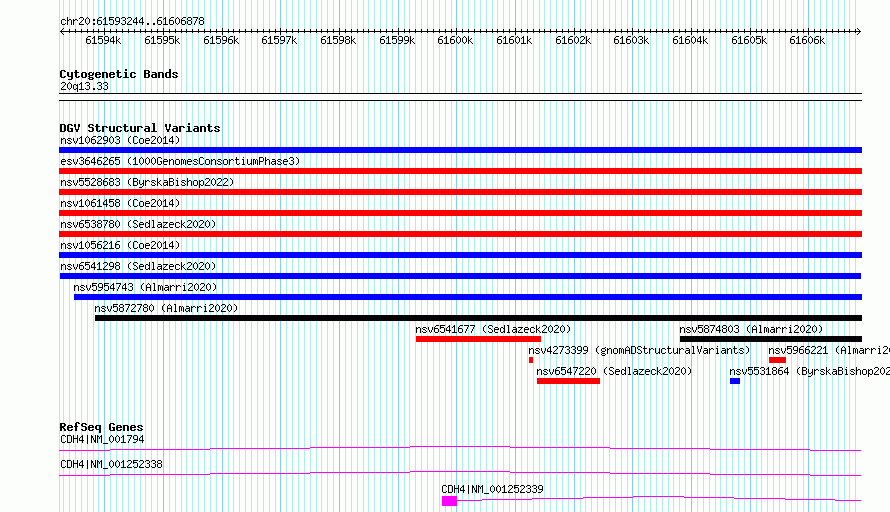Select the nsv5528683 (ByrskaBishop2022) label
Screen dimensions: 890x512
147,182
